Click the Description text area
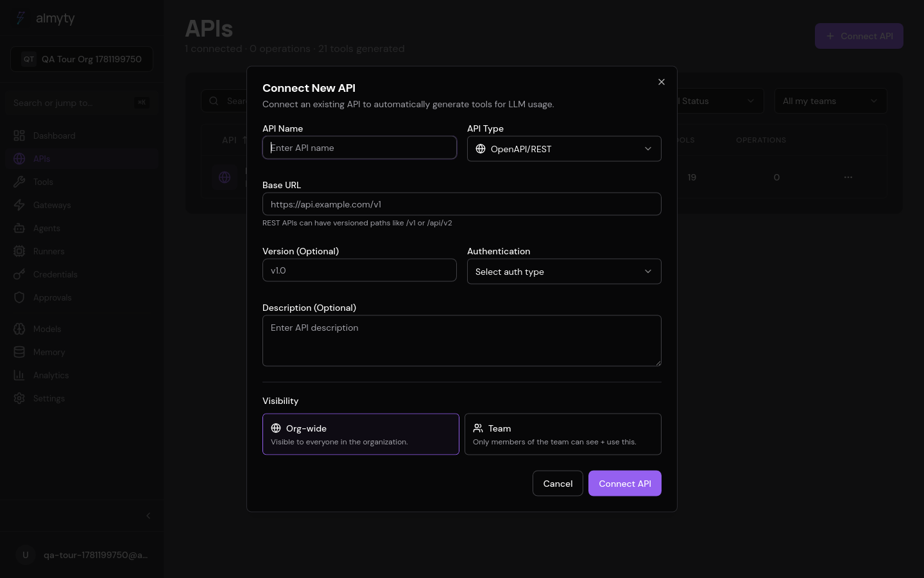Viewport: 924px width, 578px height. click(x=462, y=341)
